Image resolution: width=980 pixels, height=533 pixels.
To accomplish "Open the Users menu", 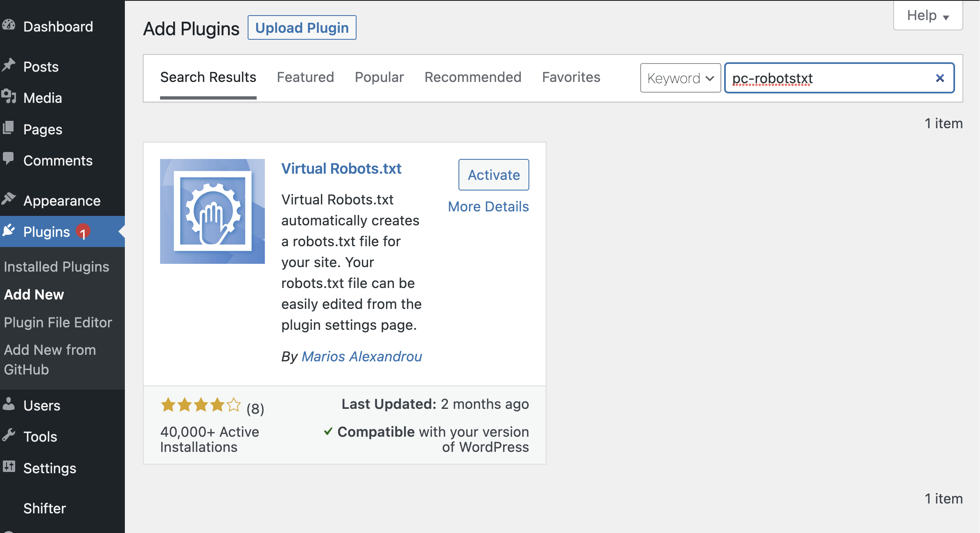I will (62, 406).
